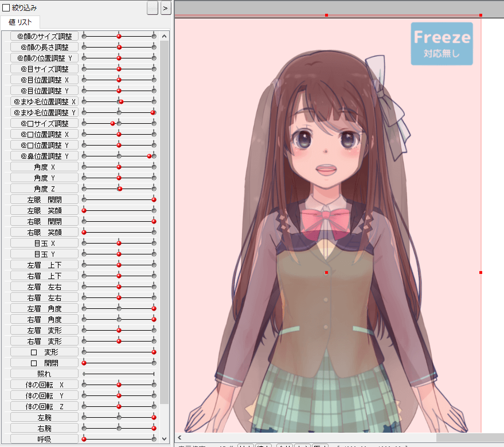Click the top-right red corner handle of canvas frame
Image resolution: width=504 pixels, height=447 pixels.
pyautogui.click(x=480, y=15)
